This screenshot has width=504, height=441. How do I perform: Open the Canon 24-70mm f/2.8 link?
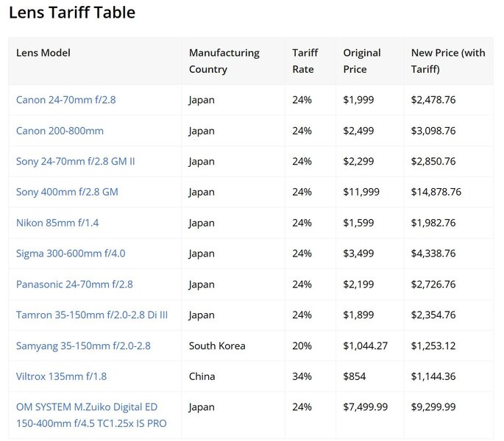pyautogui.click(x=66, y=100)
